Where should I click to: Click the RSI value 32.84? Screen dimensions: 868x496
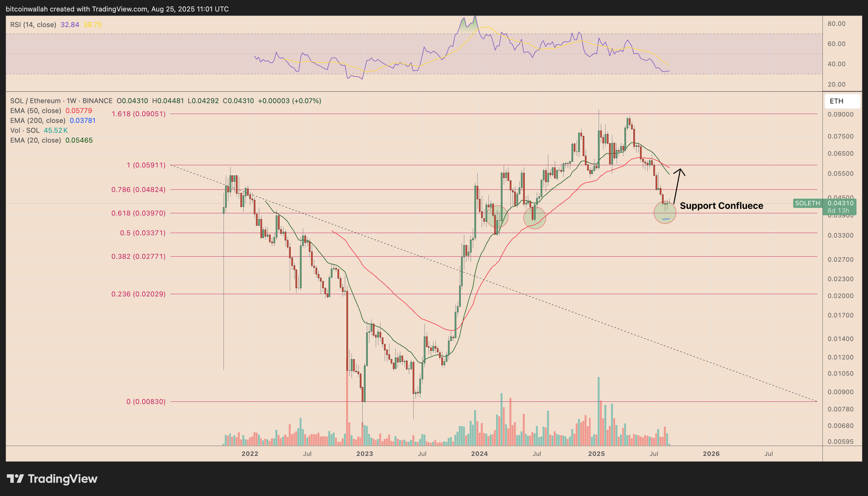click(x=70, y=25)
